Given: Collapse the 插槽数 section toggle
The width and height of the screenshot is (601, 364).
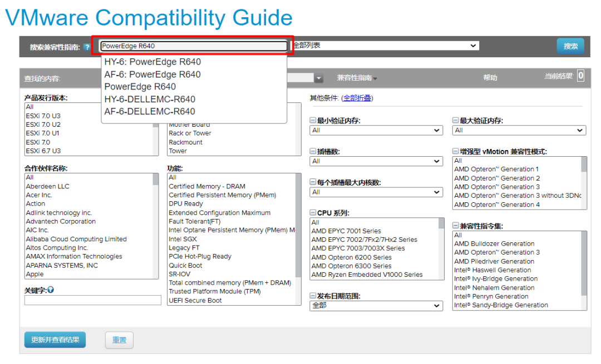Looking at the screenshot, I should pos(313,152).
